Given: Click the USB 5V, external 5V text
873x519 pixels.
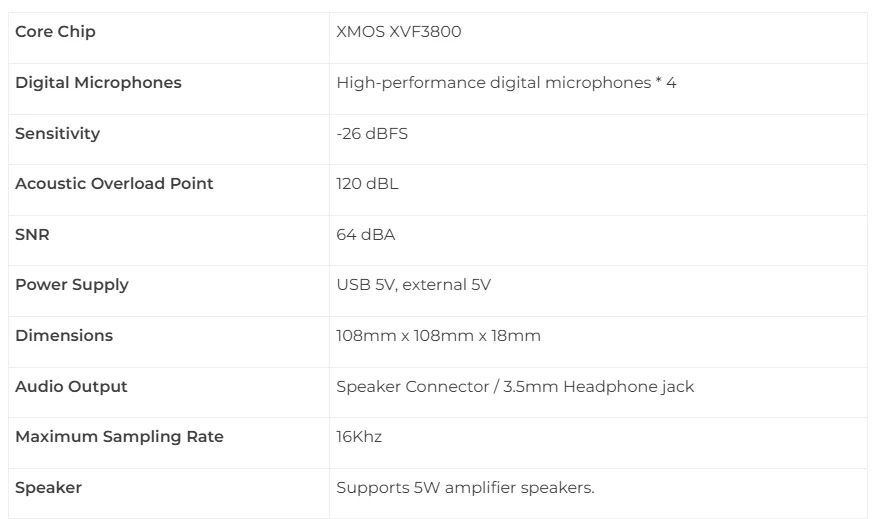Looking at the screenshot, I should 414,285.
